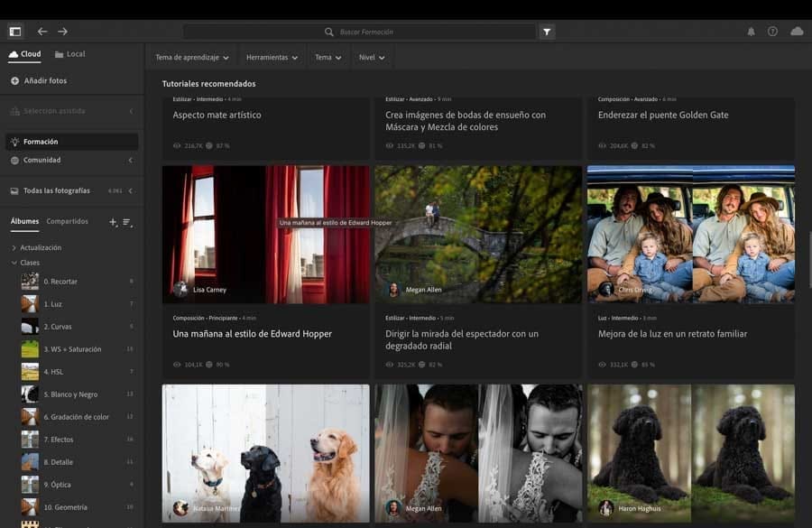Open the album sort options icon
This screenshot has width=812, height=528.
pyautogui.click(x=127, y=221)
